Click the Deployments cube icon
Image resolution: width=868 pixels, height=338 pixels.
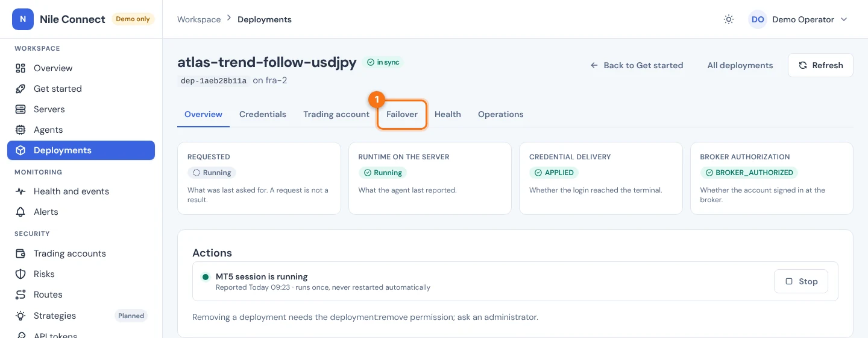pyautogui.click(x=20, y=150)
